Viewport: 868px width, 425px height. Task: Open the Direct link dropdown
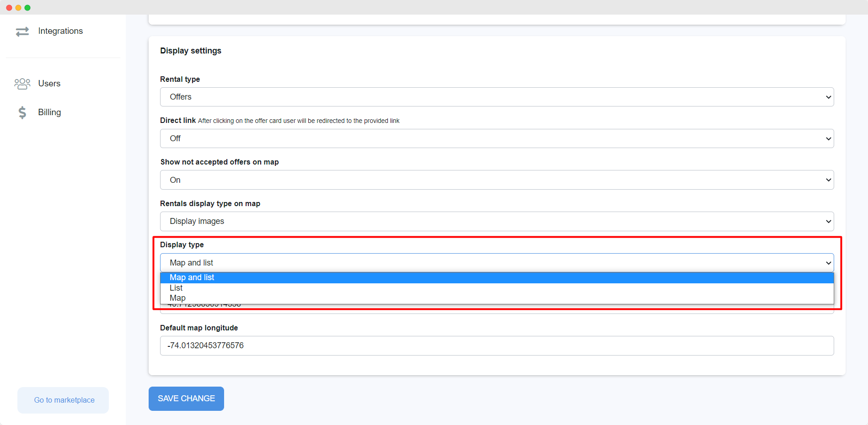pos(497,138)
